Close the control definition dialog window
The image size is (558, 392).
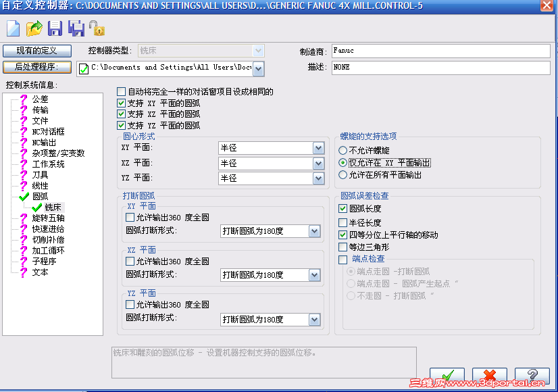[x=547, y=5]
